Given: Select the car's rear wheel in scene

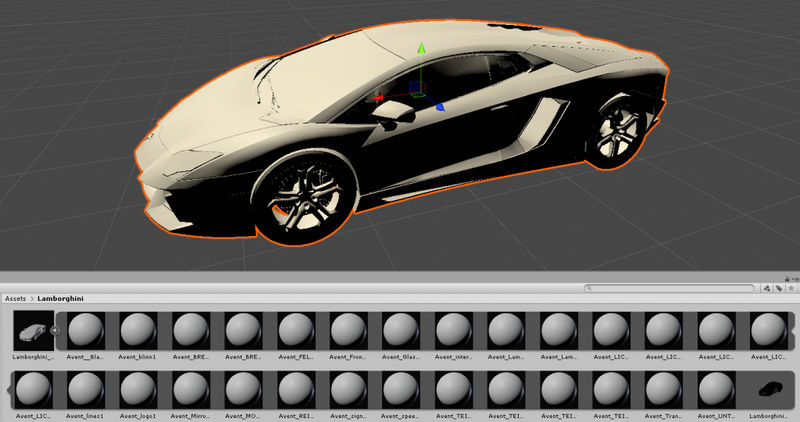Looking at the screenshot, I should (x=617, y=132).
